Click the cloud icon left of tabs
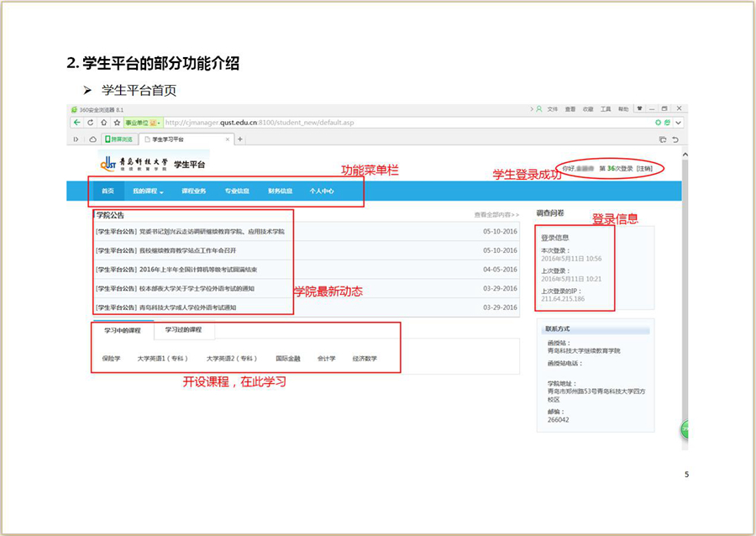The image size is (756, 536). (92, 139)
